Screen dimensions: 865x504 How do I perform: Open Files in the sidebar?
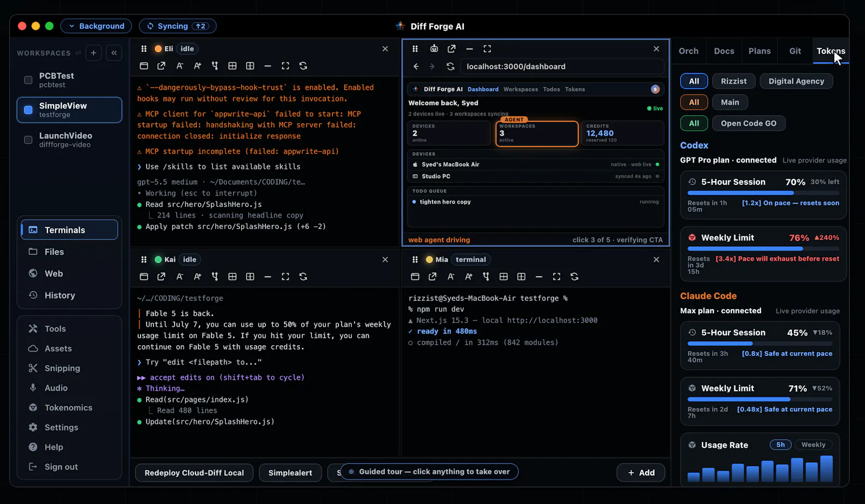click(69, 252)
